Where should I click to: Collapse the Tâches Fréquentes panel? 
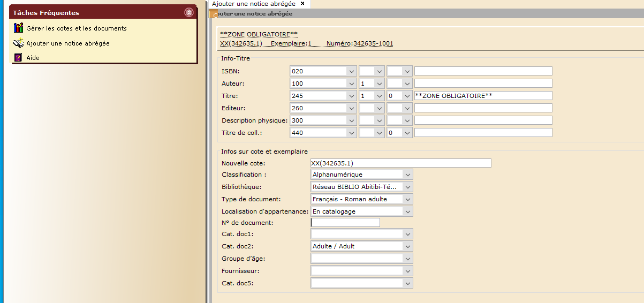pyautogui.click(x=188, y=12)
